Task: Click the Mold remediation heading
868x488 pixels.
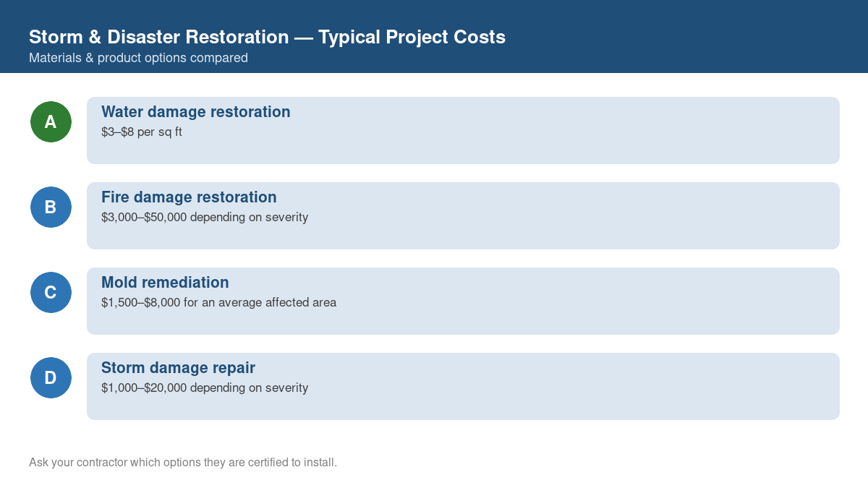Action: point(165,283)
